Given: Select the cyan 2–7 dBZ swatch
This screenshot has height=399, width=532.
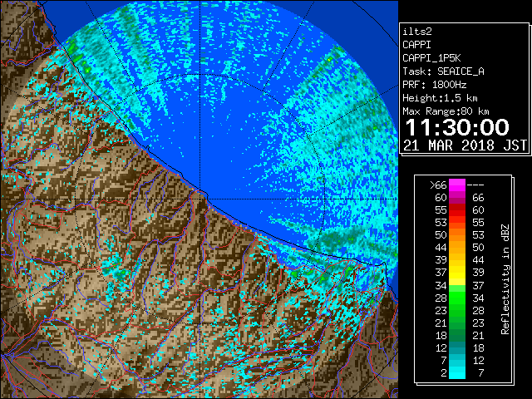Looking at the screenshot, I should click(x=457, y=372).
